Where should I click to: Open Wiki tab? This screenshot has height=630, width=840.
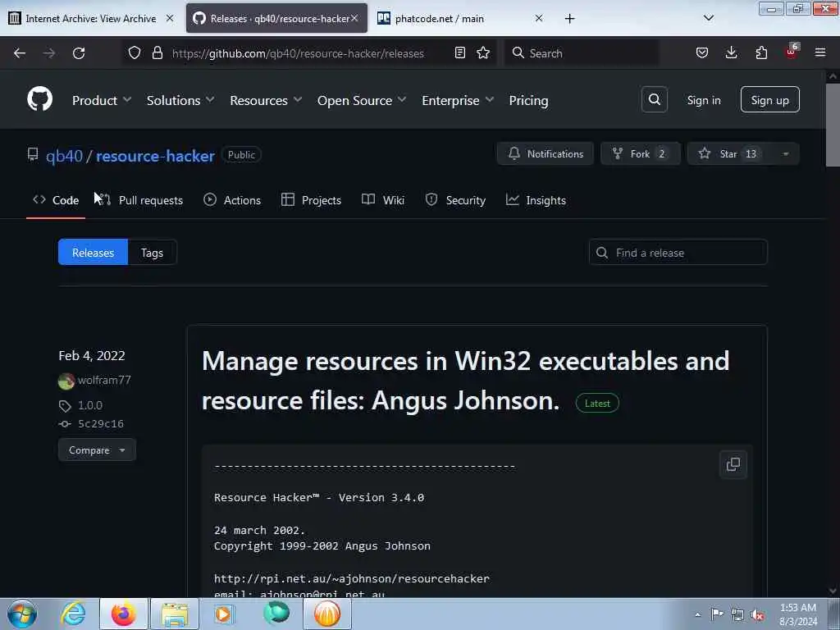pos(383,200)
